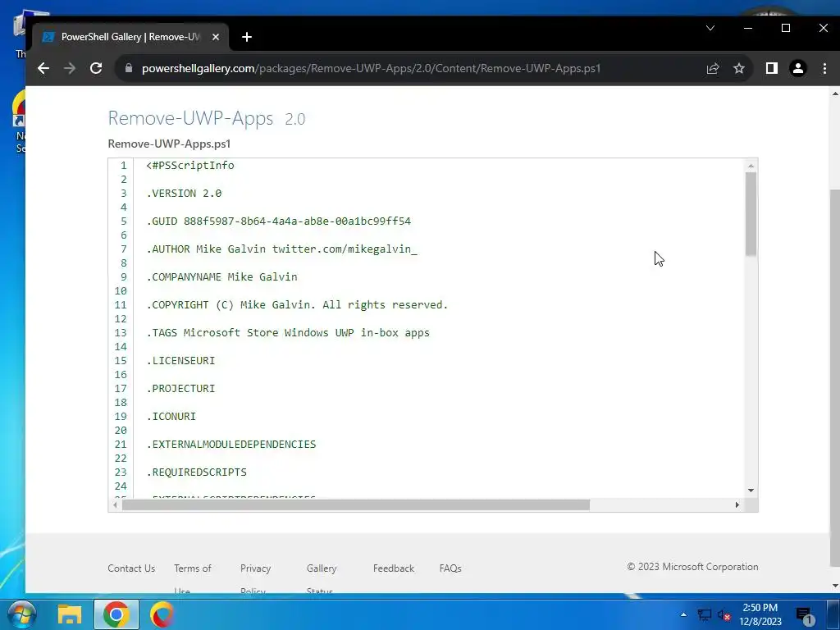Open Chrome three-dot menu

pos(824,69)
